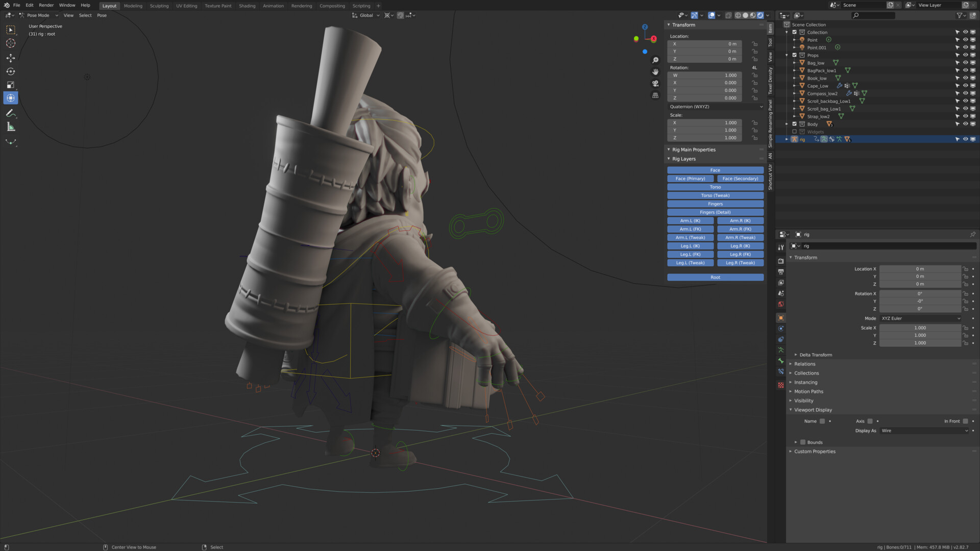The image size is (980, 551).
Task: Enable the Widgets collection checkbox
Action: tap(794, 132)
